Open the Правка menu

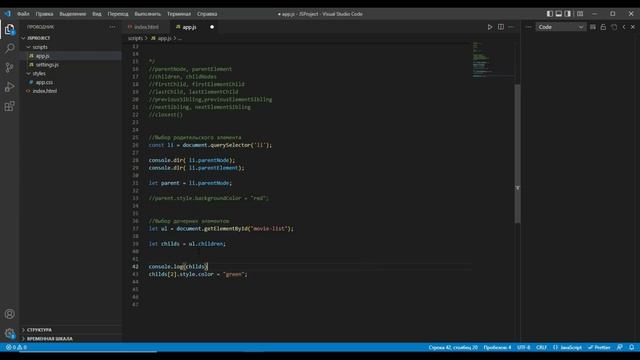point(44,14)
